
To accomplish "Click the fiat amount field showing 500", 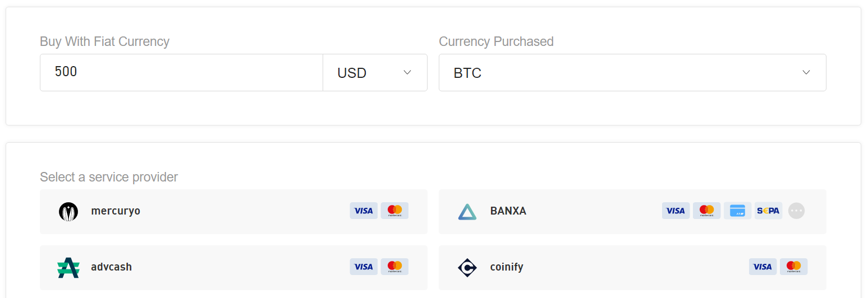I will [181, 72].
